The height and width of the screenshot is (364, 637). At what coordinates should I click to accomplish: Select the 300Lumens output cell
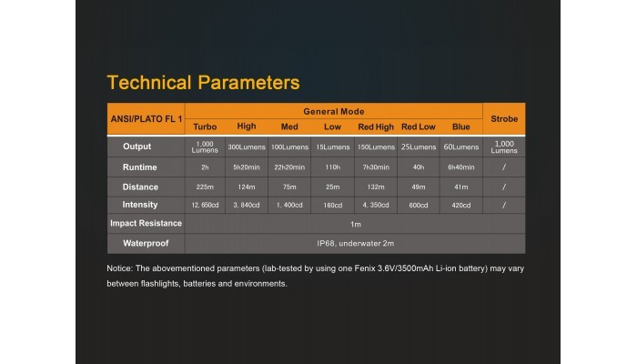[247, 147]
